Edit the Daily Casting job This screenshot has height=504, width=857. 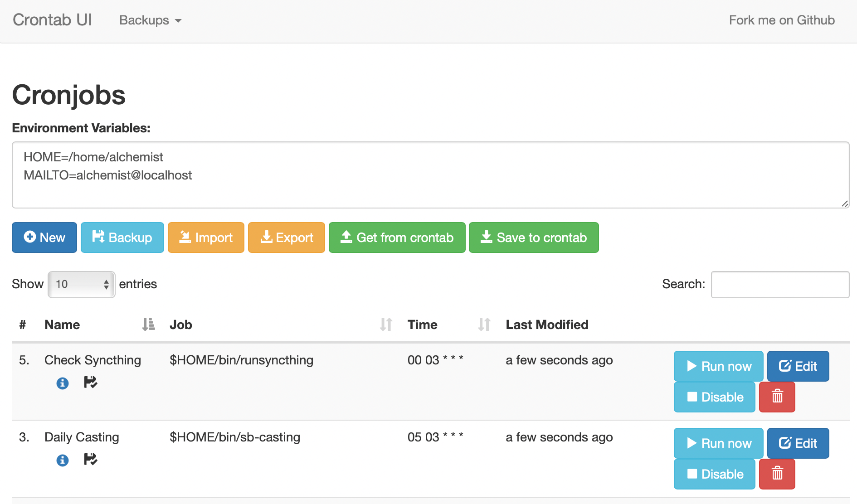pyautogui.click(x=798, y=443)
